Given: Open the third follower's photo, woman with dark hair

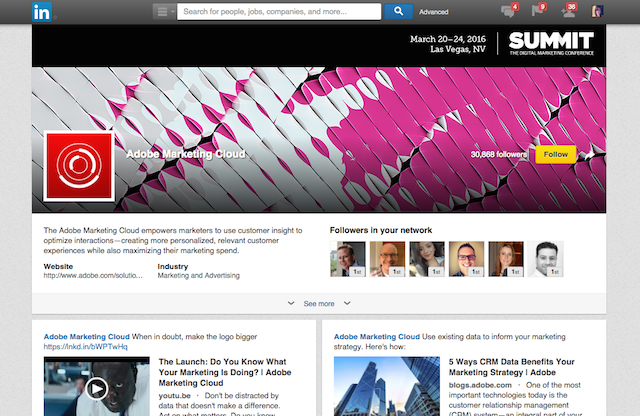Looking at the screenshot, I should pos(427,259).
